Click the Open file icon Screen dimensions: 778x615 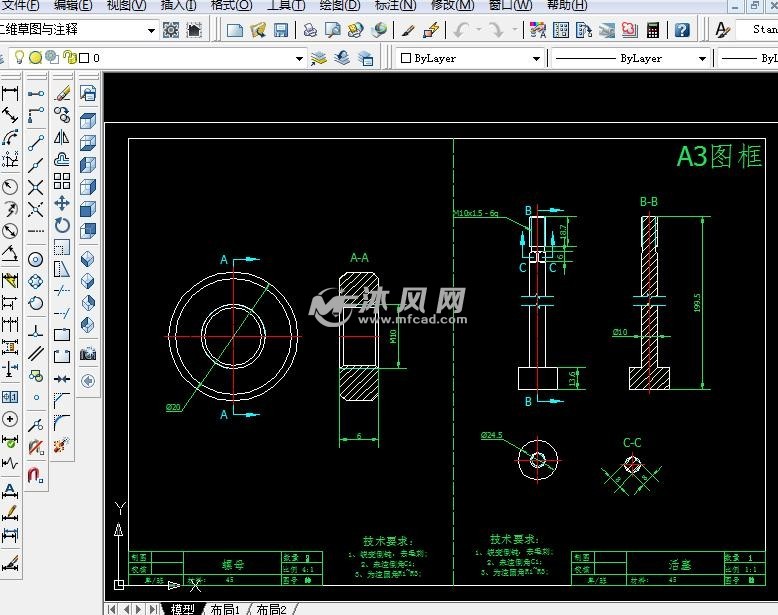tap(258, 30)
